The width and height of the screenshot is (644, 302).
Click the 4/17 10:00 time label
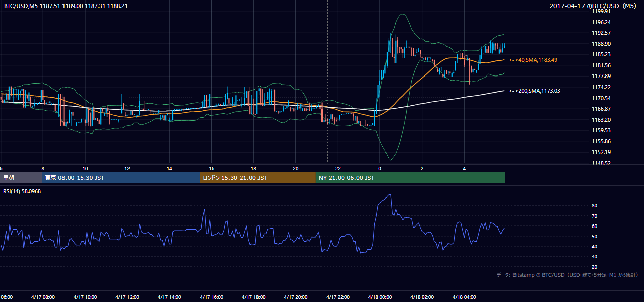click(85, 297)
